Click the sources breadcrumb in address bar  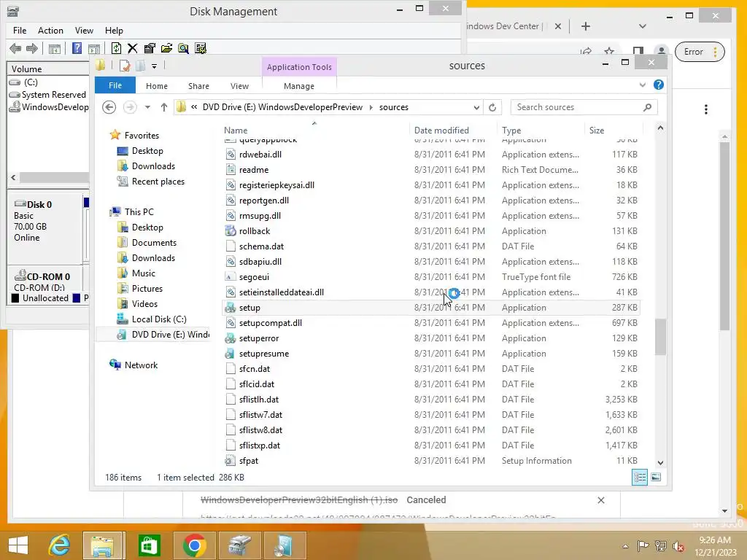393,107
